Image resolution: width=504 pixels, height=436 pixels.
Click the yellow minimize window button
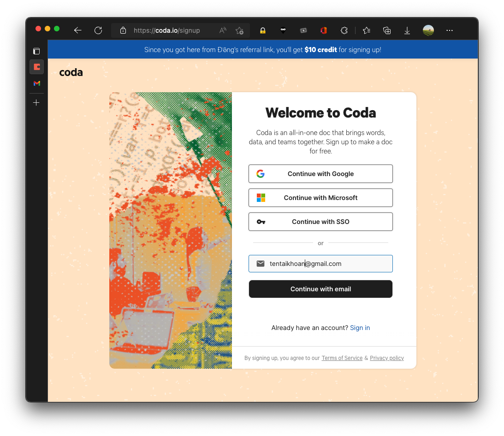pos(47,29)
